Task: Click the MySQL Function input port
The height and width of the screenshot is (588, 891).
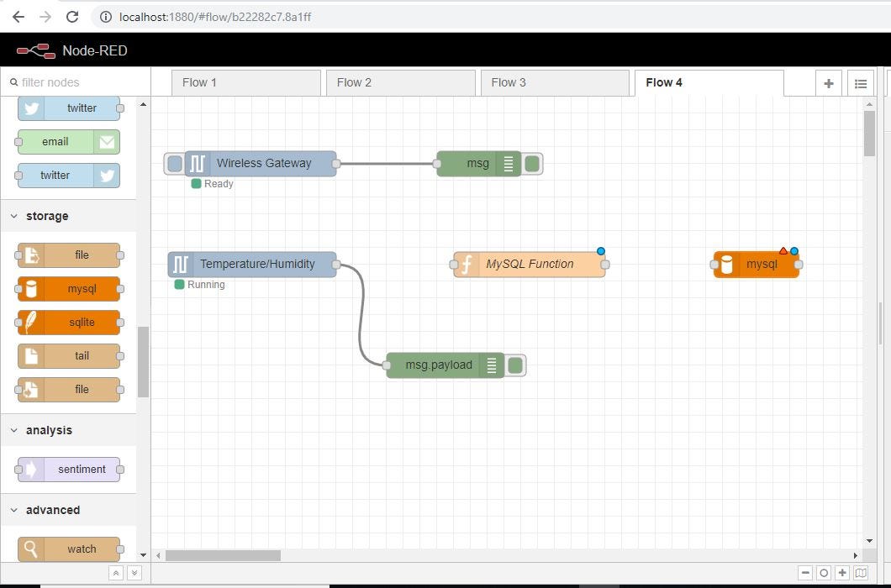Action: [x=453, y=264]
